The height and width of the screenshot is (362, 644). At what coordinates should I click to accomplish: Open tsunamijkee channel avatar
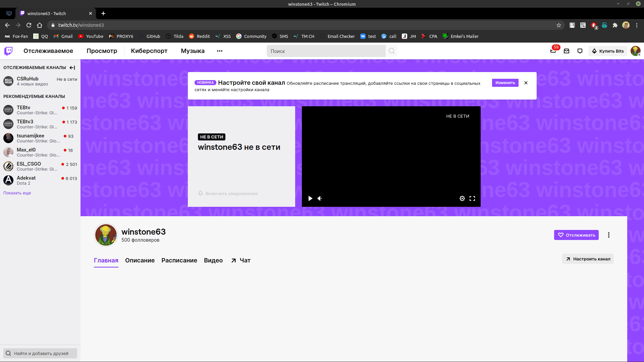tap(8, 138)
